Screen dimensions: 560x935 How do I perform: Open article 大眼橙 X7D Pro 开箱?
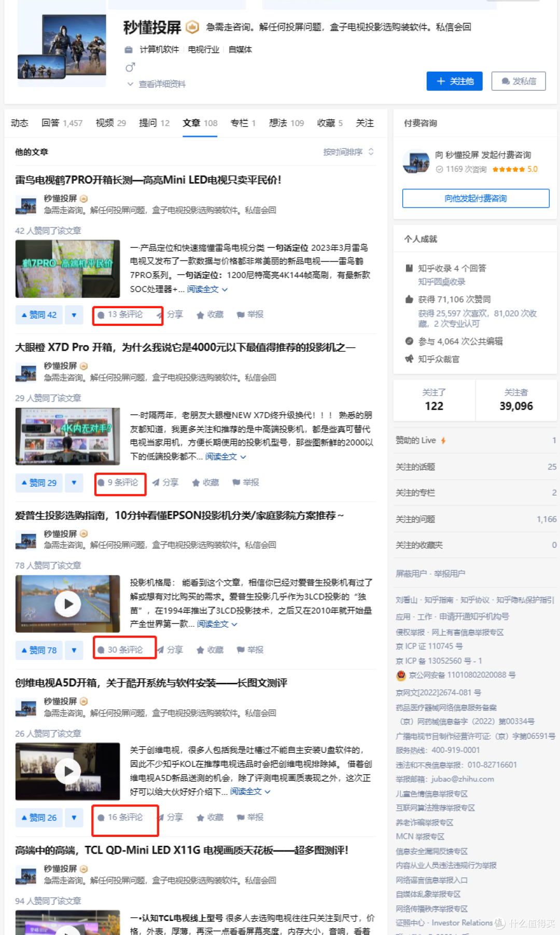185,347
